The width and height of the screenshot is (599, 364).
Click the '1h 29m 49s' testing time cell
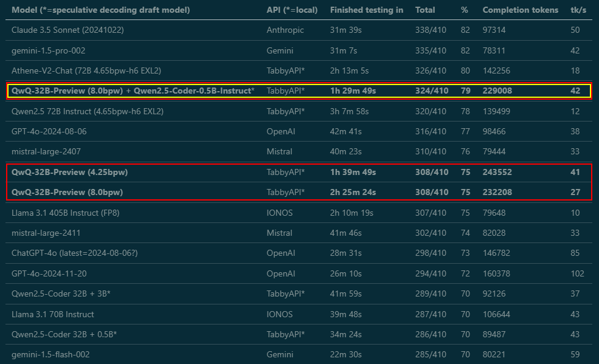click(353, 91)
